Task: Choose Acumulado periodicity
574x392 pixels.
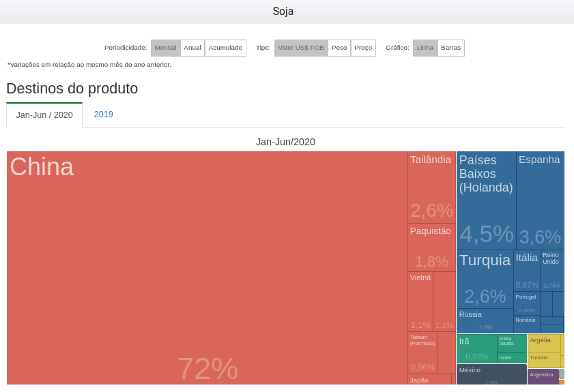Action: [x=225, y=48]
